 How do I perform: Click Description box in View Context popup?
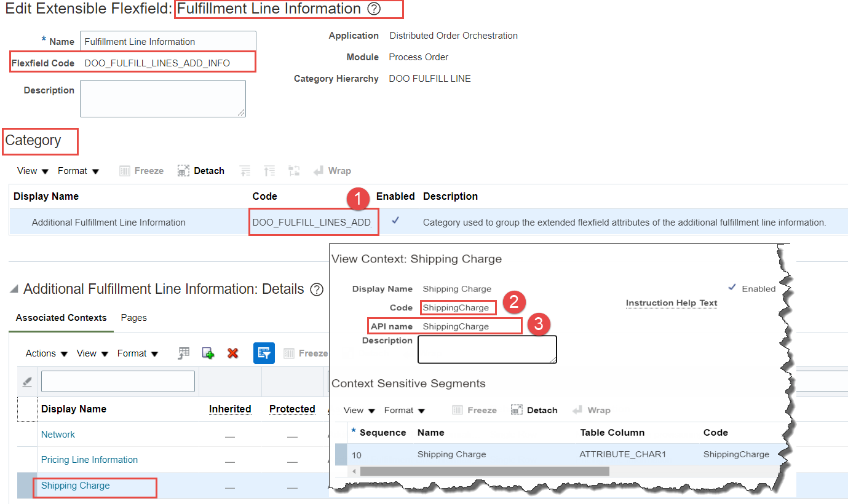(x=487, y=349)
